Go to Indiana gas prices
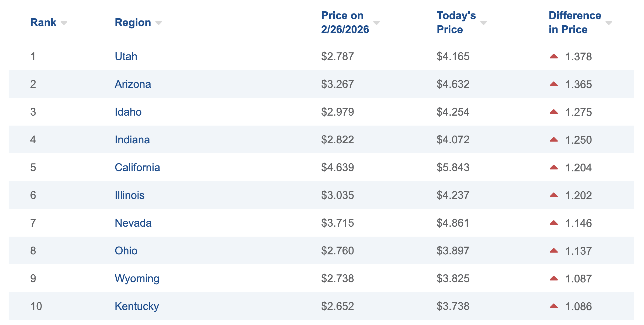This screenshot has height=325, width=644. click(x=132, y=140)
